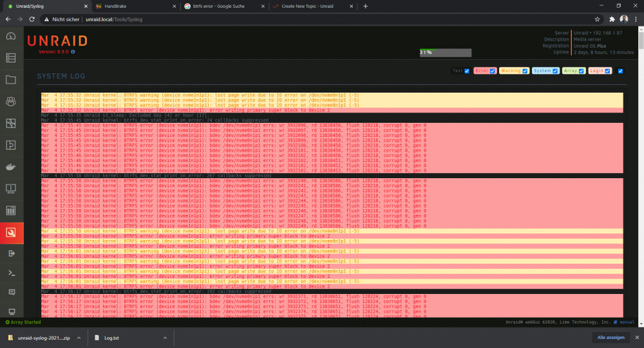Toggle the Text log filter checkbox
Image resolution: width=644 pixels, height=348 pixels.
(466, 71)
